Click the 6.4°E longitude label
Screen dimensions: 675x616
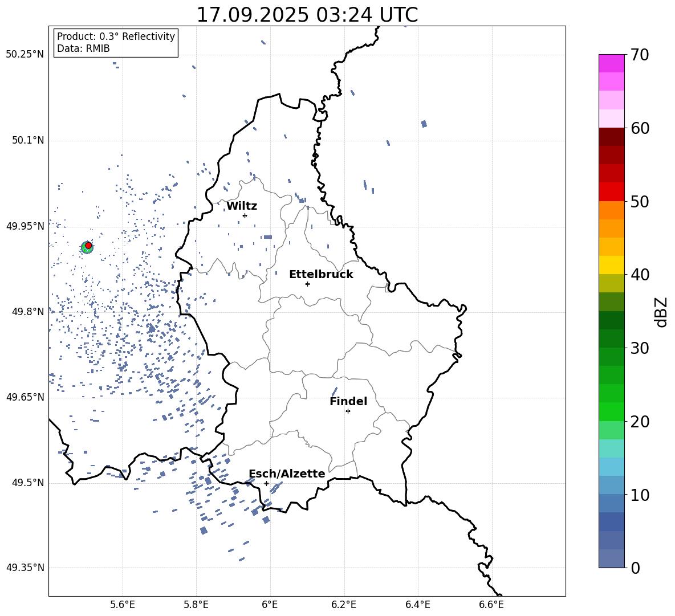[x=417, y=605]
